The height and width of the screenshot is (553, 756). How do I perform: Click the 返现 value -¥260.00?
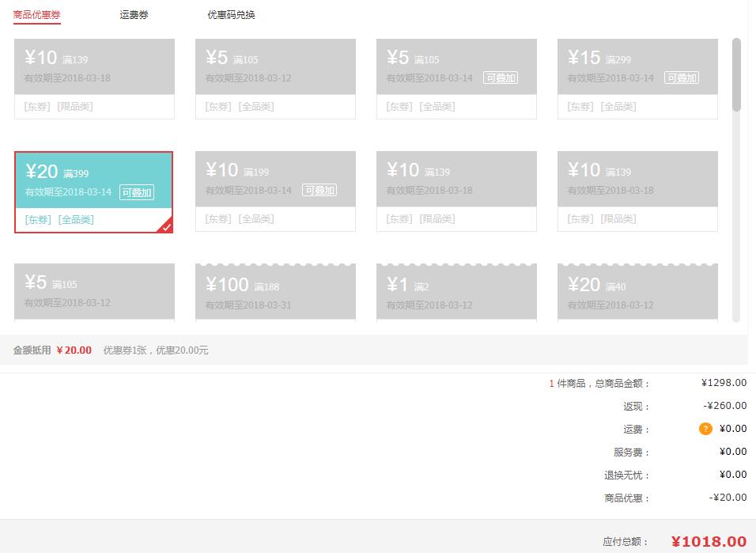(x=724, y=405)
